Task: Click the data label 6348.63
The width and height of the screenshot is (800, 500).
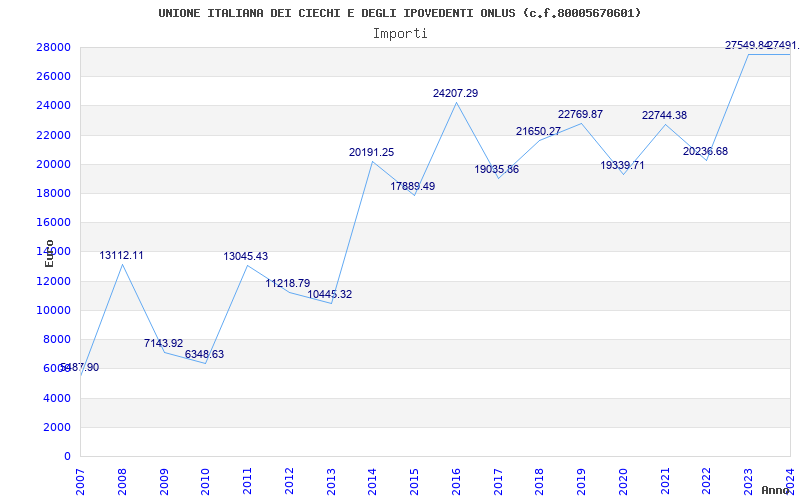Action: pyautogui.click(x=204, y=354)
